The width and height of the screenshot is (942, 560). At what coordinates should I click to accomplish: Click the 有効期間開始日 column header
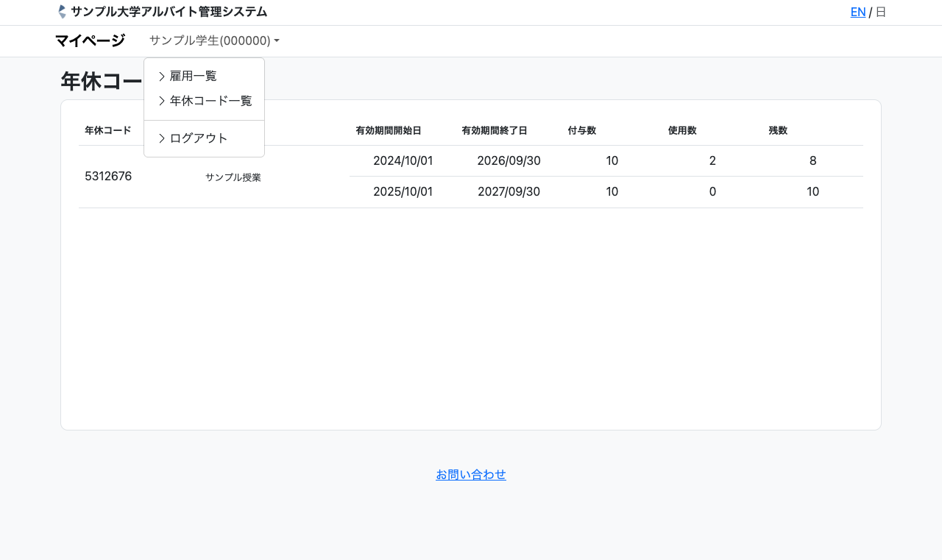[389, 130]
